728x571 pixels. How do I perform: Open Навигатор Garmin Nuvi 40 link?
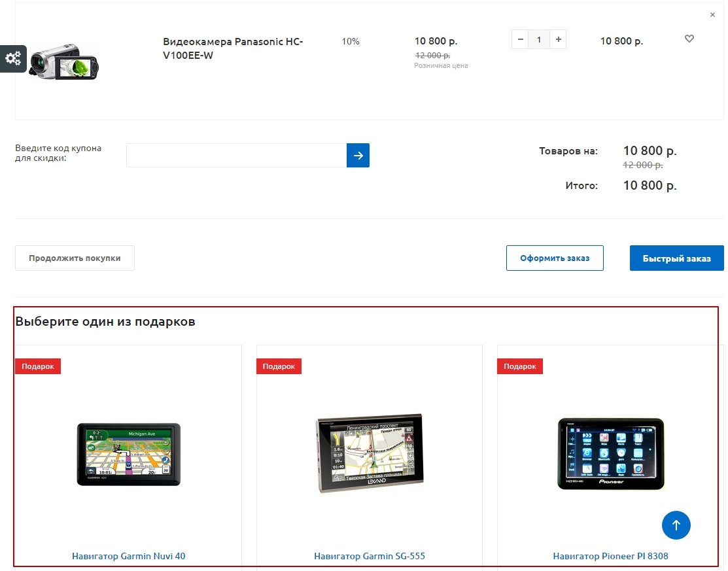coord(129,556)
